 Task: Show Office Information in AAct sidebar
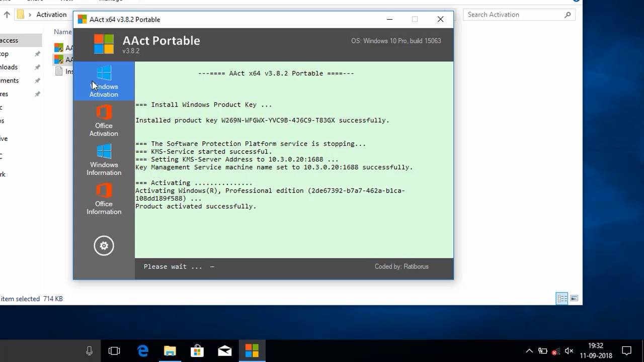pyautogui.click(x=104, y=199)
